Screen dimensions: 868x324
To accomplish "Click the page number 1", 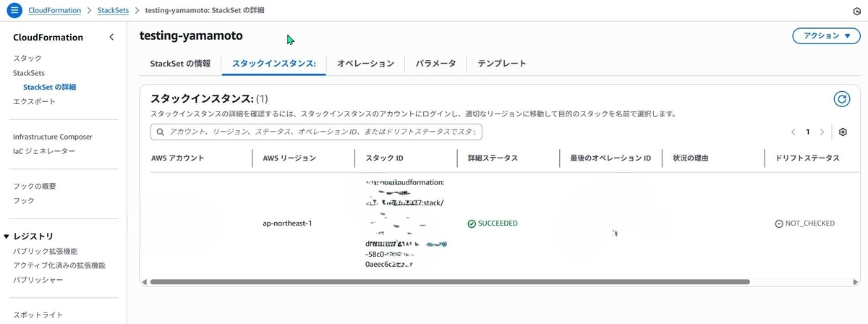I will pos(808,132).
